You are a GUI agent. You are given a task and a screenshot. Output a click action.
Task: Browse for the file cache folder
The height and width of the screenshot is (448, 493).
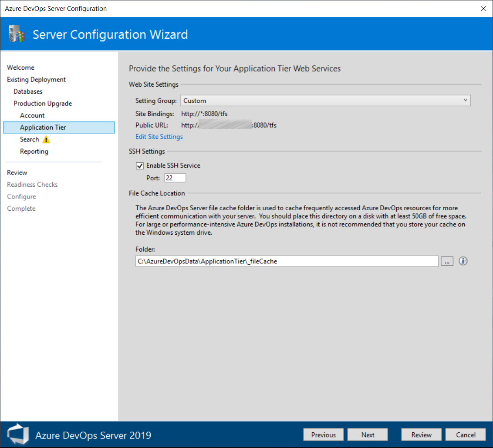pos(447,261)
